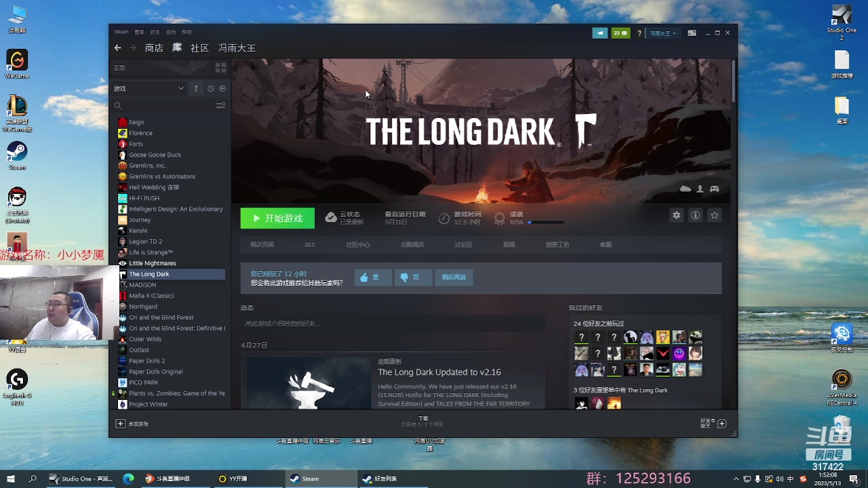Click the achievements ribbon icon
Image resolution: width=868 pixels, height=488 pixels.
tap(500, 218)
